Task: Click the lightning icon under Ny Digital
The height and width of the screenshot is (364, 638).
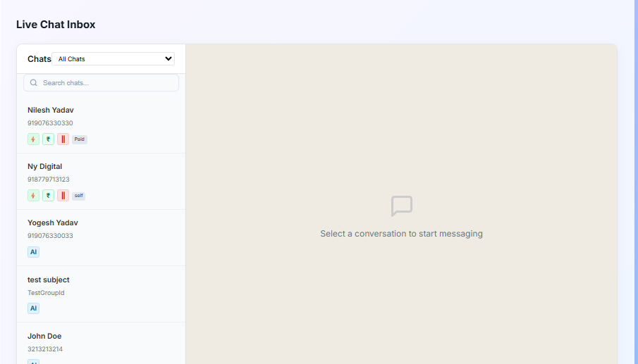Action: [x=33, y=196]
